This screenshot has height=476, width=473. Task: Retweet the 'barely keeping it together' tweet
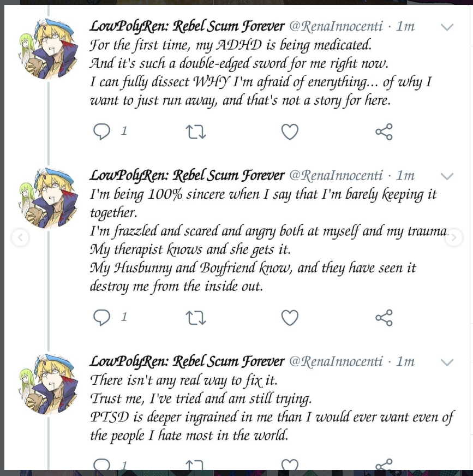click(196, 317)
